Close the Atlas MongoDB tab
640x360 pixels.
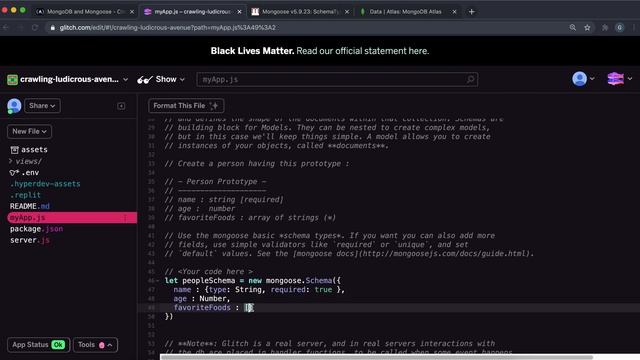click(454, 12)
